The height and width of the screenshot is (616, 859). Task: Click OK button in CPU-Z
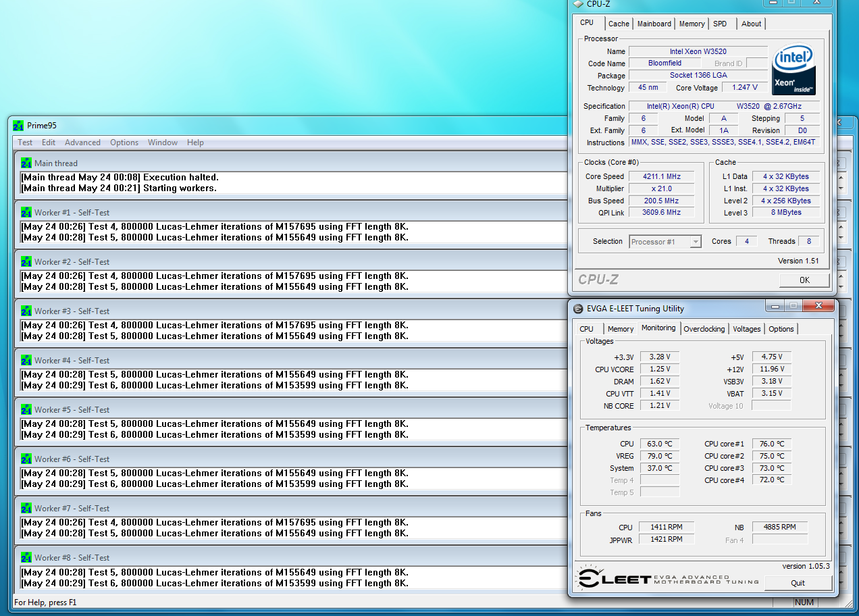click(804, 280)
